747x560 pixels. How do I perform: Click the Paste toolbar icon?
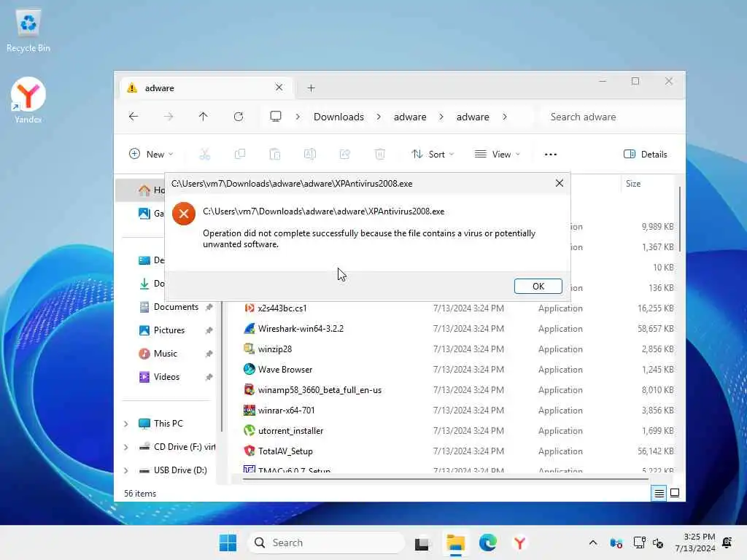(275, 154)
